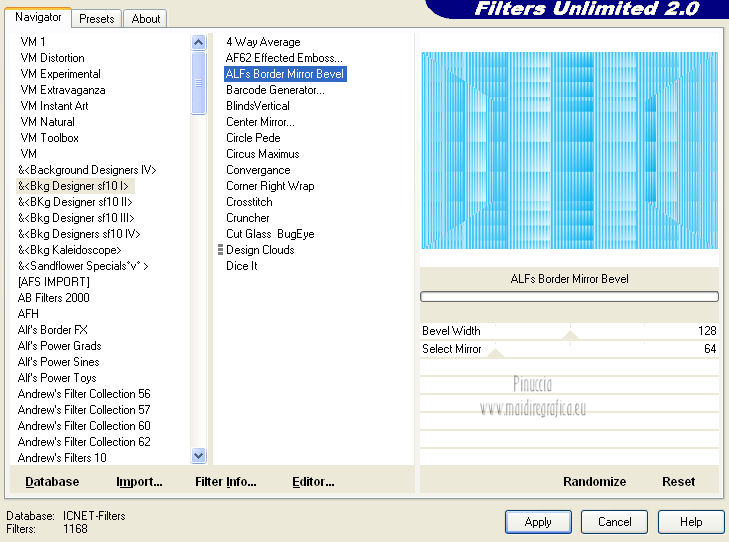729x542 pixels.
Task: Select Alf's Power Toys category
Action: [x=57, y=378]
